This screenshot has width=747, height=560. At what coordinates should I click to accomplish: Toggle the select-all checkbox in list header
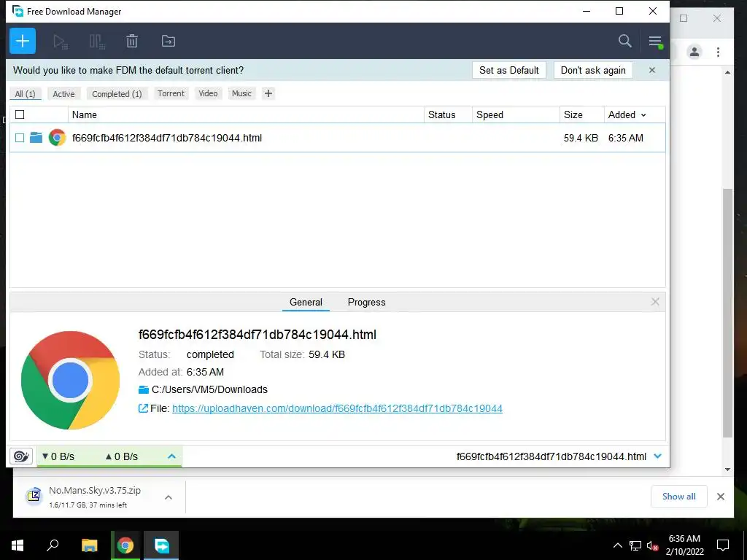(20, 114)
